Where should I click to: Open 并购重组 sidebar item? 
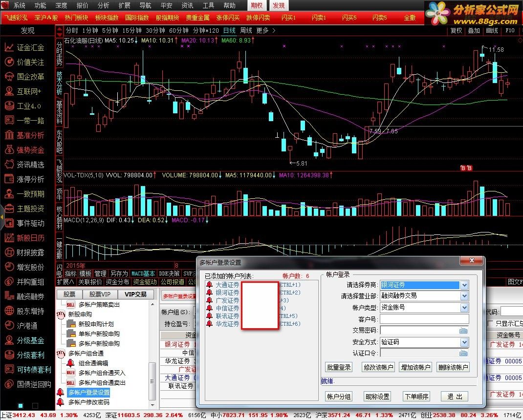coord(24,282)
